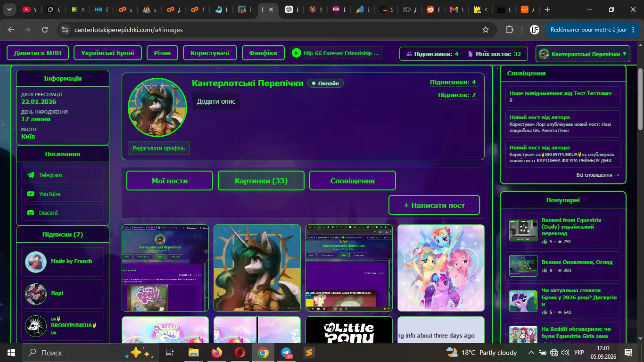Image resolution: width=644 pixels, height=362 pixels.
Task: Open the Всі сповіщення link
Action: tap(597, 175)
